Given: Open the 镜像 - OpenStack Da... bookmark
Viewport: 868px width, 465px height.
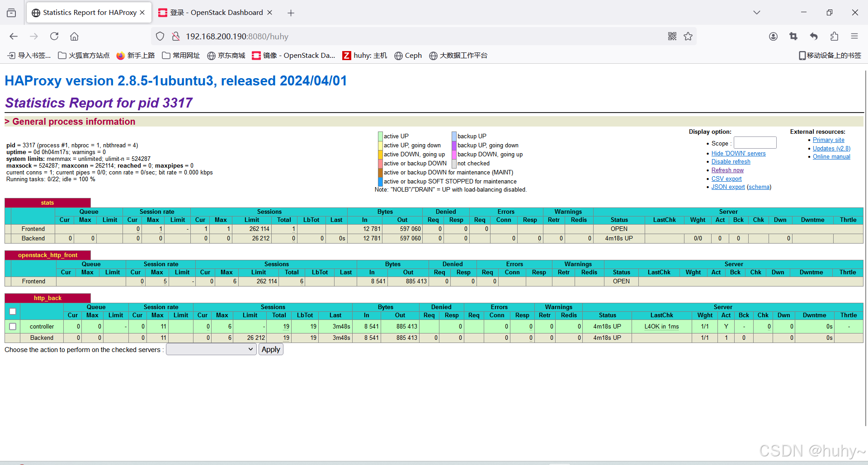Looking at the screenshot, I should (x=294, y=55).
